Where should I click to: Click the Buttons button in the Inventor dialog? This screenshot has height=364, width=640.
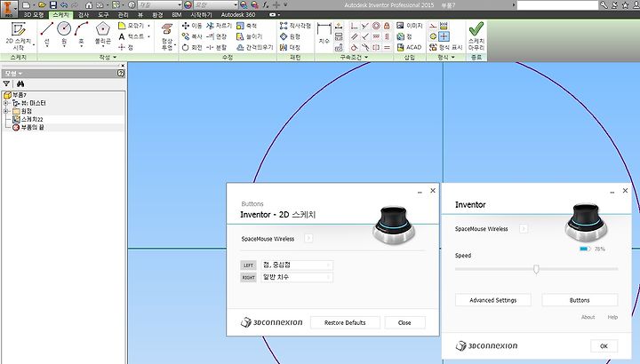tap(580, 300)
